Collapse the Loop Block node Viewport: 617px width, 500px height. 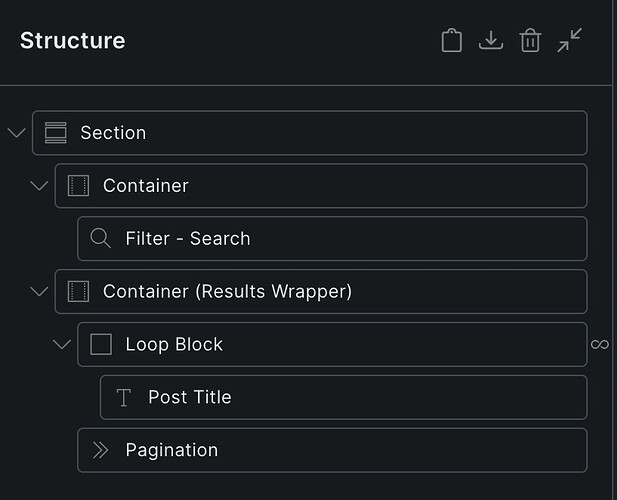(62, 345)
